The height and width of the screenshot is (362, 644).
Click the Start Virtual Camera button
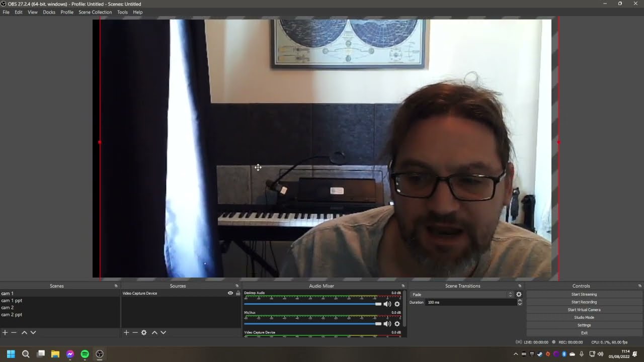point(584,310)
